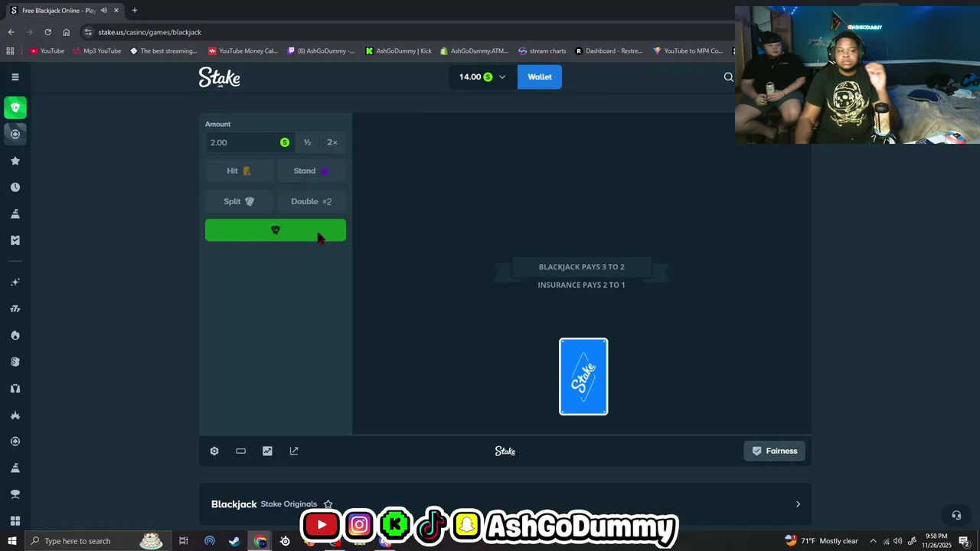This screenshot has width=980, height=551.
Task: Click the face-down Stake card deck
Action: [583, 377]
